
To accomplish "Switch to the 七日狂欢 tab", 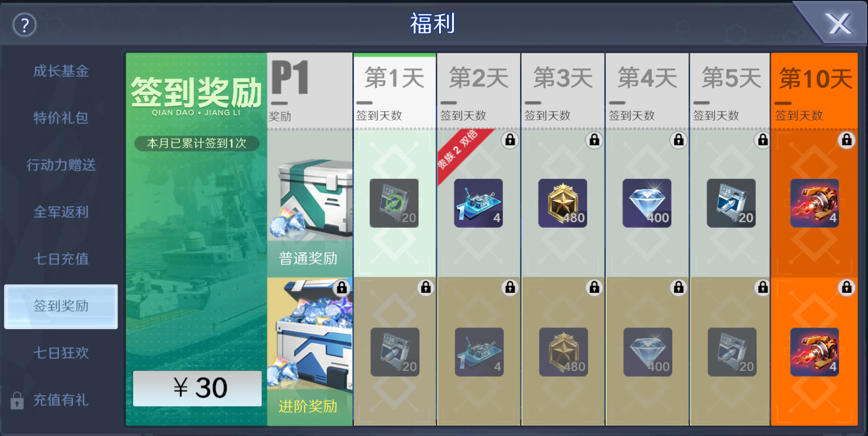I will pos(61,353).
